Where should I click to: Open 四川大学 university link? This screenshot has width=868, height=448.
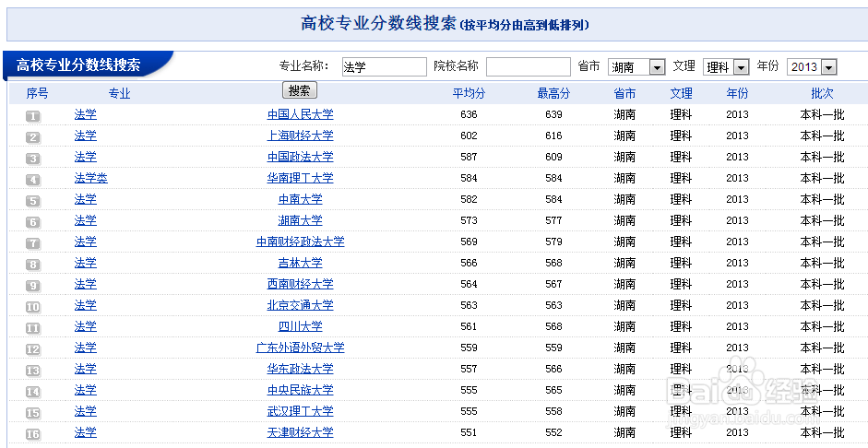pos(300,326)
